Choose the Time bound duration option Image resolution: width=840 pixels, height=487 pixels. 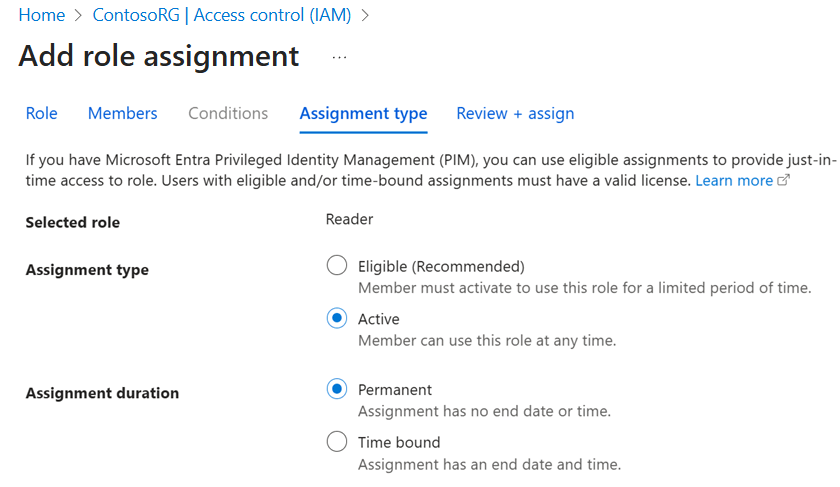click(337, 442)
